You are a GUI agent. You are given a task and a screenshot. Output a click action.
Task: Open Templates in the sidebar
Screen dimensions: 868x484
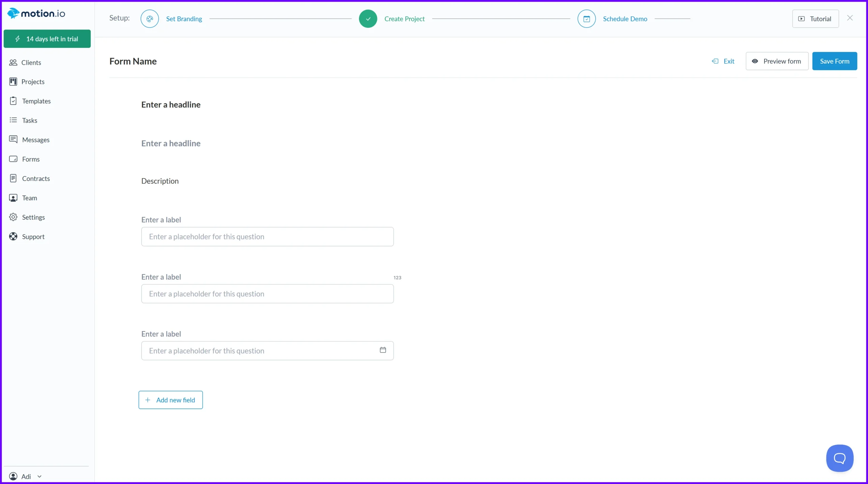36,101
